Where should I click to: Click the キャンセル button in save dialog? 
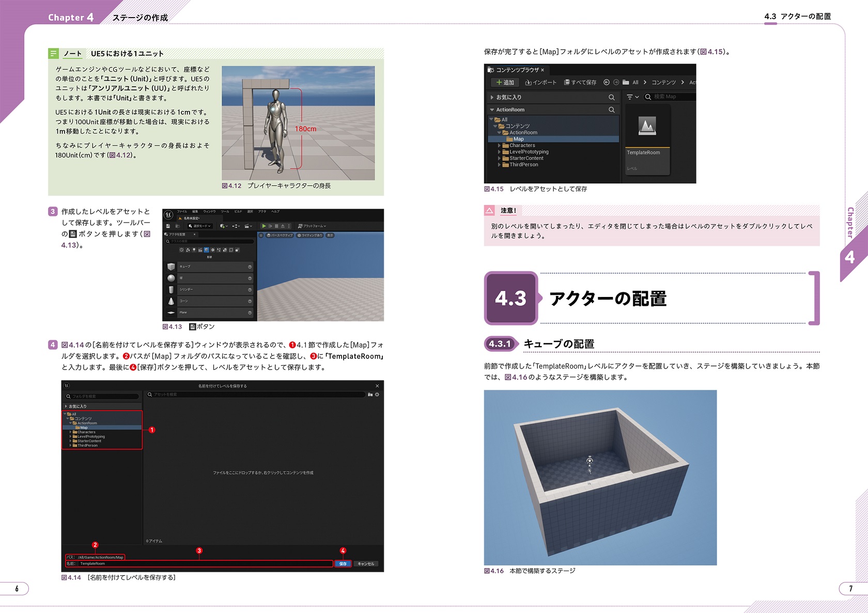pyautogui.click(x=366, y=564)
